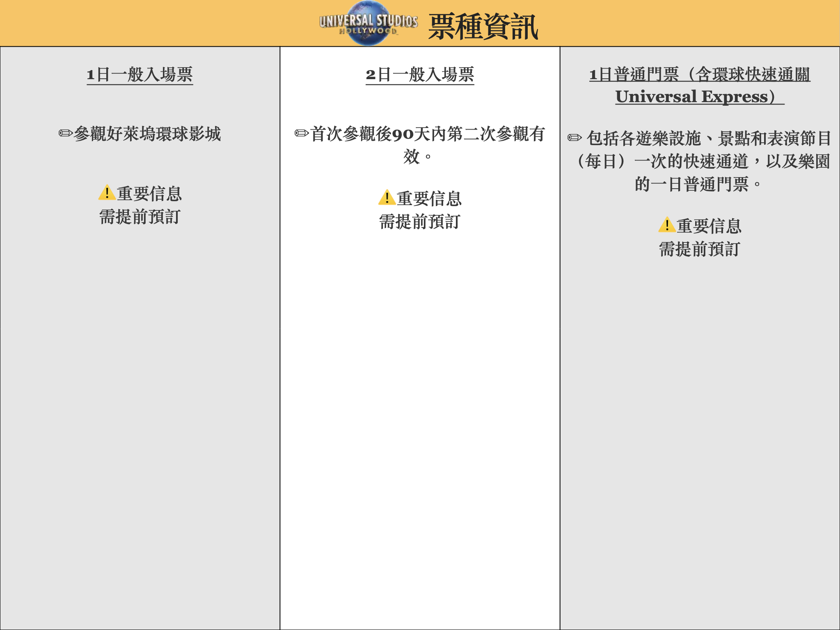This screenshot has height=630, width=840.
Task: Click warning icon in Universal Express column
Action: (x=667, y=225)
